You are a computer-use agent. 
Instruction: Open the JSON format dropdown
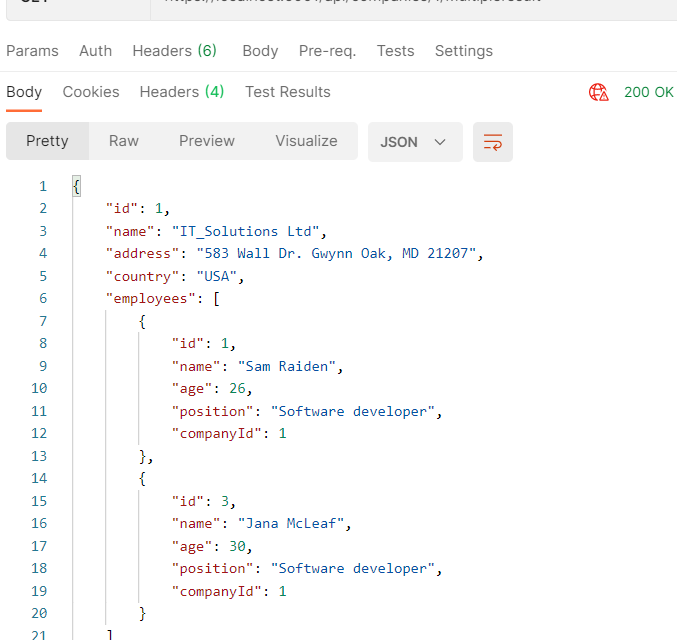(x=414, y=142)
